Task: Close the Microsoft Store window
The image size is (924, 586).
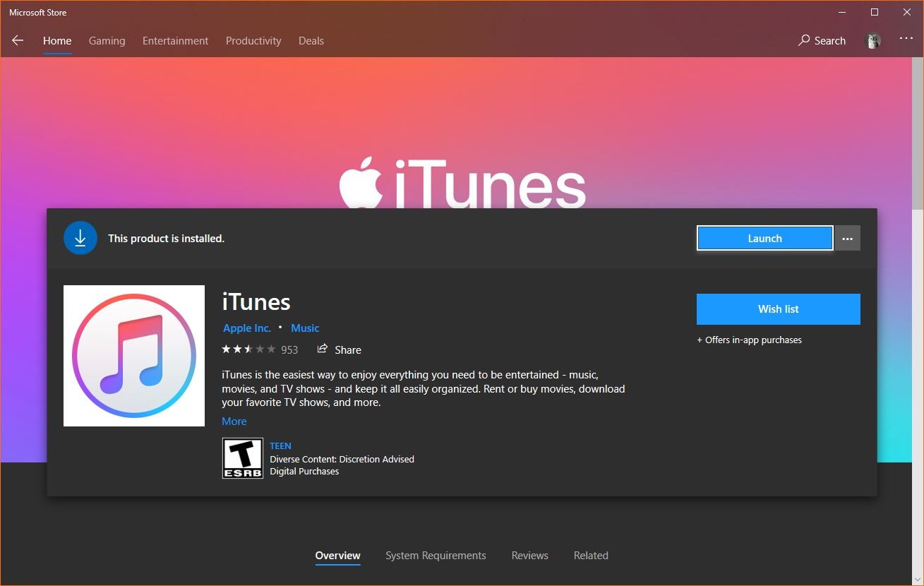Action: pos(907,12)
